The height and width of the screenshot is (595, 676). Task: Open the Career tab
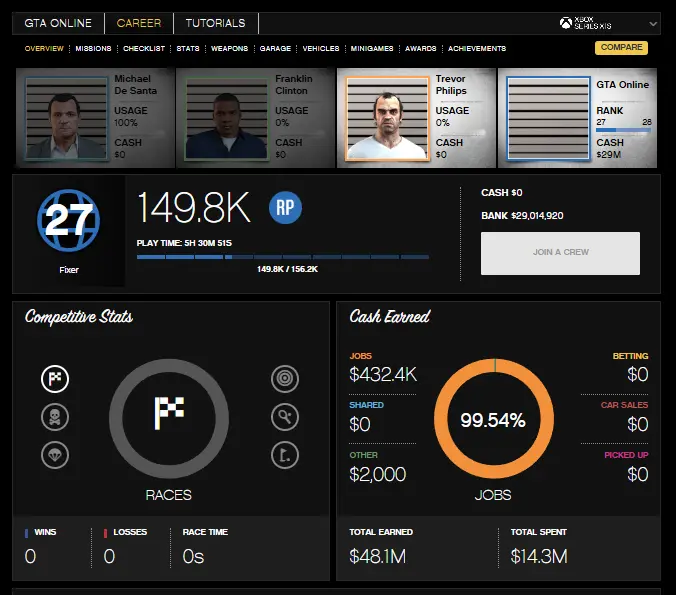(x=139, y=23)
